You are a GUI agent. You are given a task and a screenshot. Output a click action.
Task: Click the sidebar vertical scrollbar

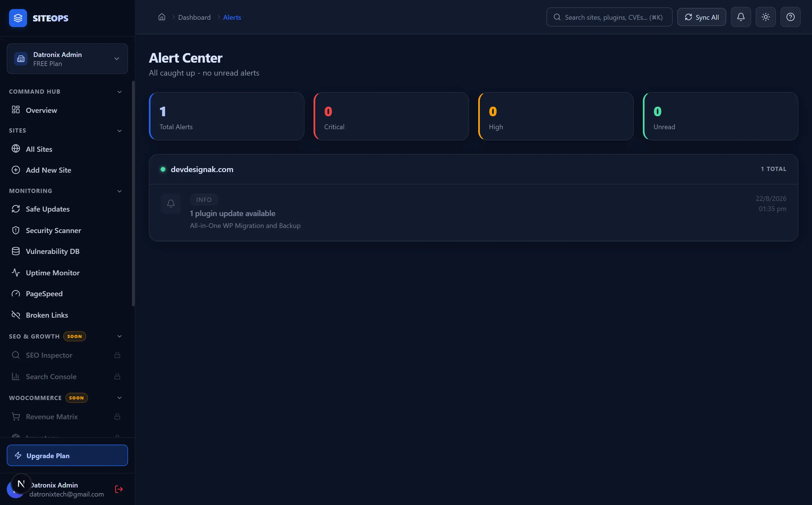(x=133, y=194)
